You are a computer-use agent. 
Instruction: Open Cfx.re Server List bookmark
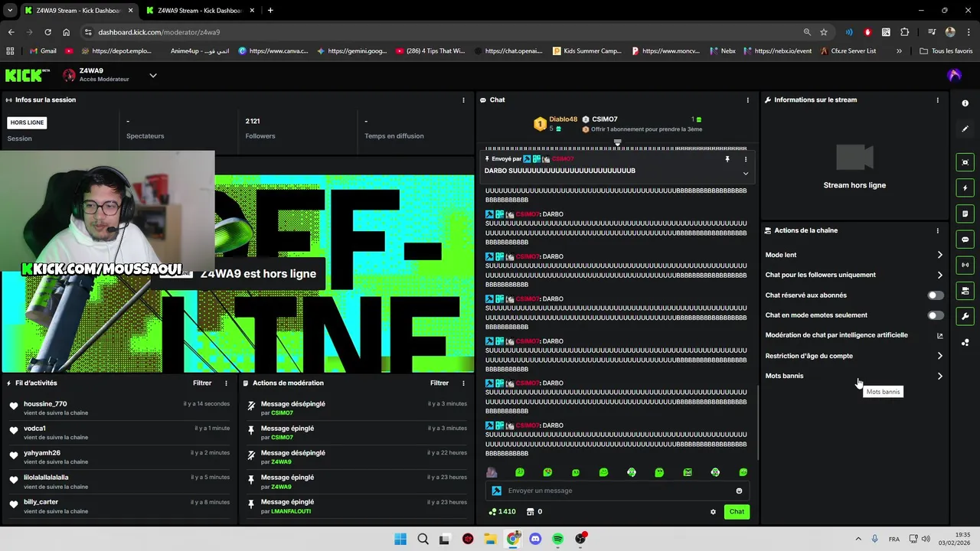coord(848,51)
